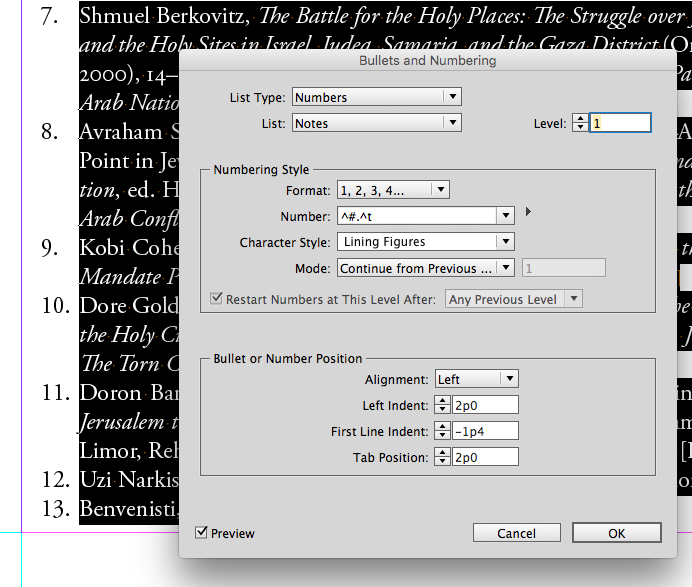Increase Tab Position with up arrow
Image resolution: width=692 pixels, height=587 pixels.
442,453
